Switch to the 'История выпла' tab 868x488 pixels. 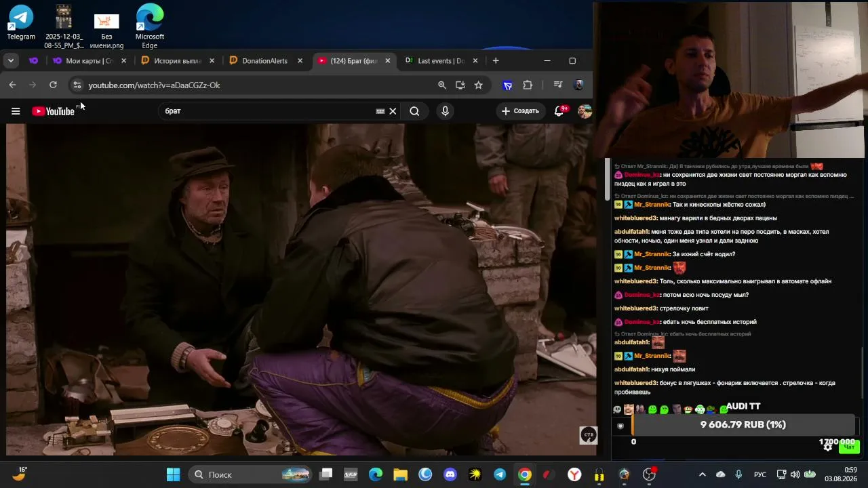[x=178, y=61]
